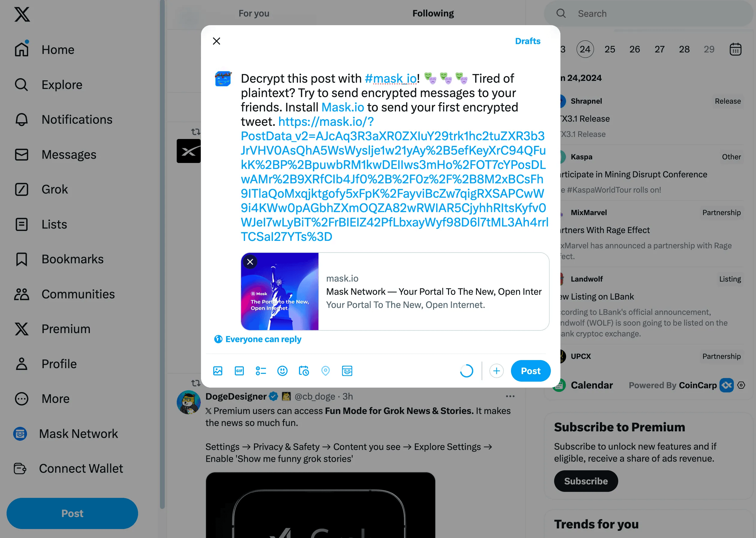Click the blue Post button in dialog

click(x=530, y=371)
